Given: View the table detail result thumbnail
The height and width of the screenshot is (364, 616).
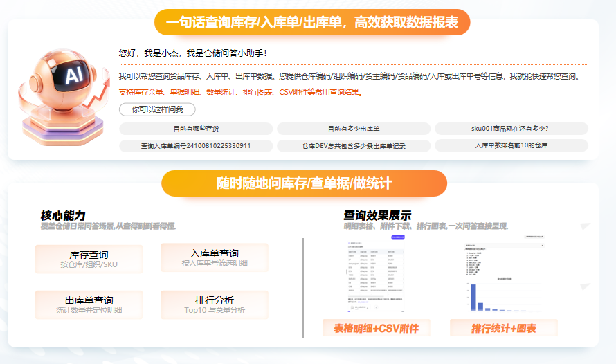Looking at the screenshot, I should tap(376, 275).
